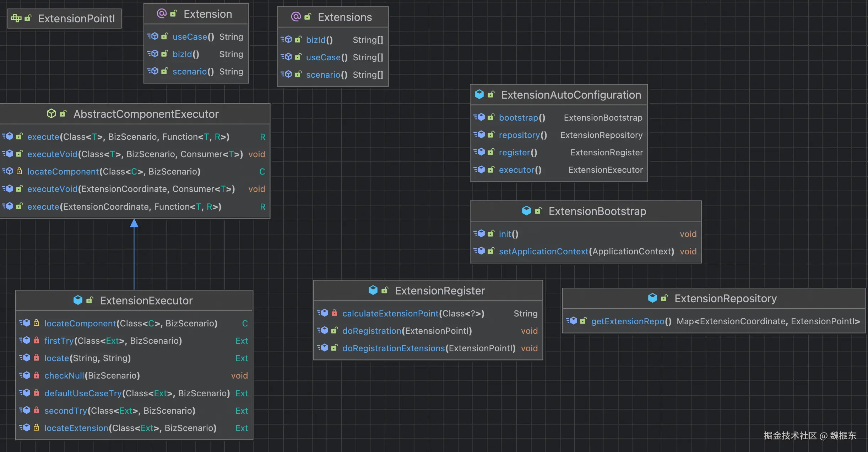Screen dimensions: 868x452
Task: Click the ExtensionPointI interface icon
Action: click(16, 18)
